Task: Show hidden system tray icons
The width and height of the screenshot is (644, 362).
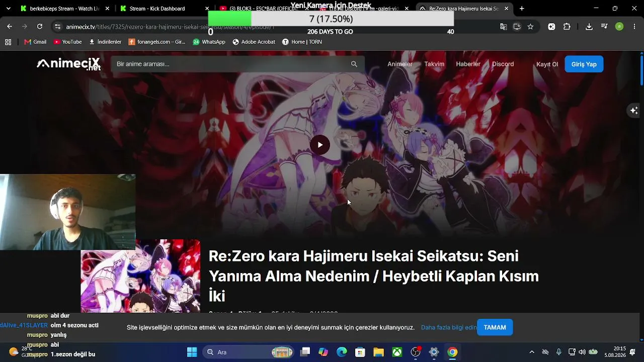Action: 532,352
